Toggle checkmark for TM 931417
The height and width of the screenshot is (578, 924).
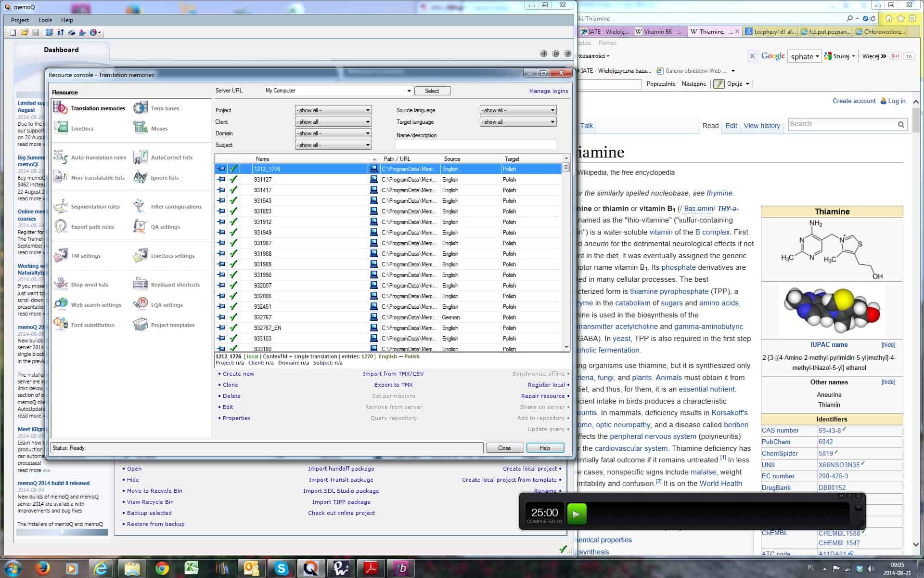click(233, 190)
